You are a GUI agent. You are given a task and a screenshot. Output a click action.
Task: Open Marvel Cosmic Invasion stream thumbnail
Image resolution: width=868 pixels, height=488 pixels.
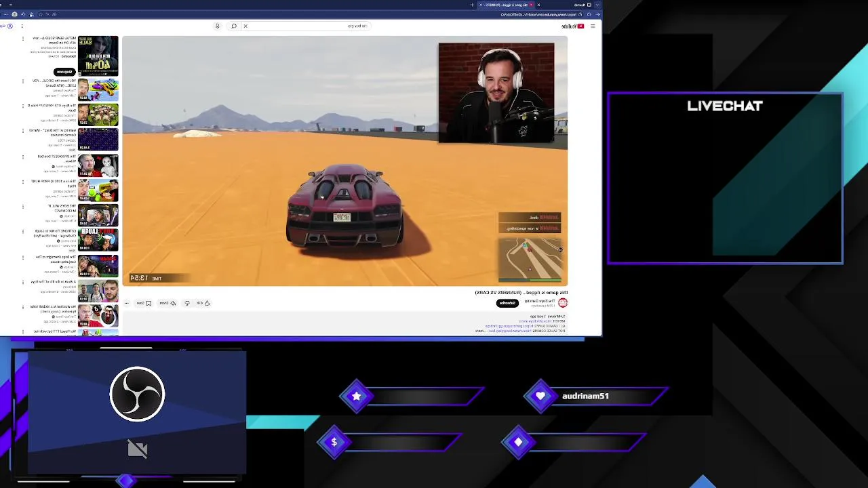(x=98, y=139)
